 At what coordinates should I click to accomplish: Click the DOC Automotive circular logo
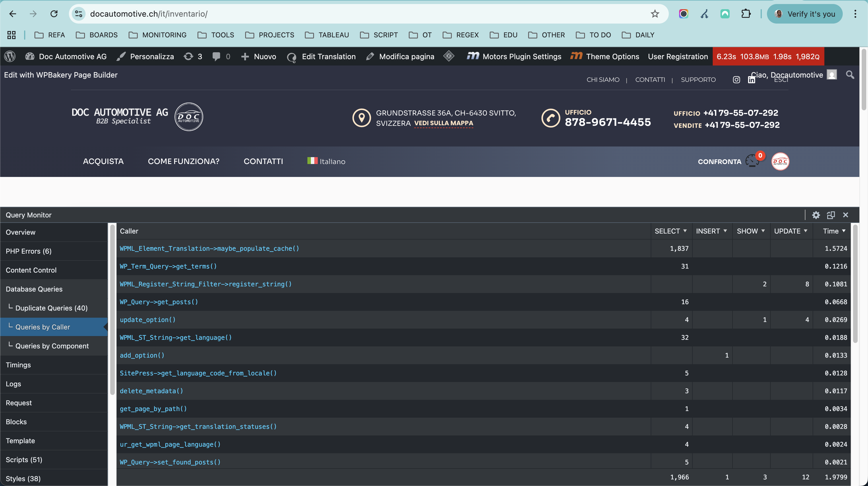(189, 117)
